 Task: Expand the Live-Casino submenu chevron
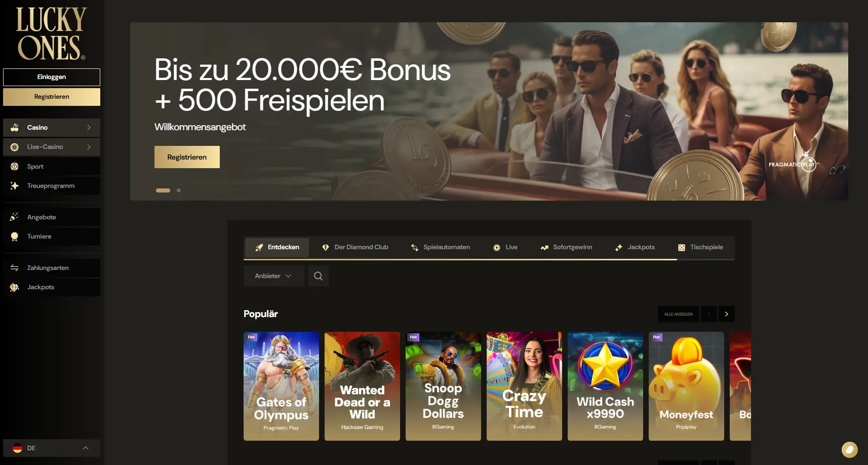(90, 146)
